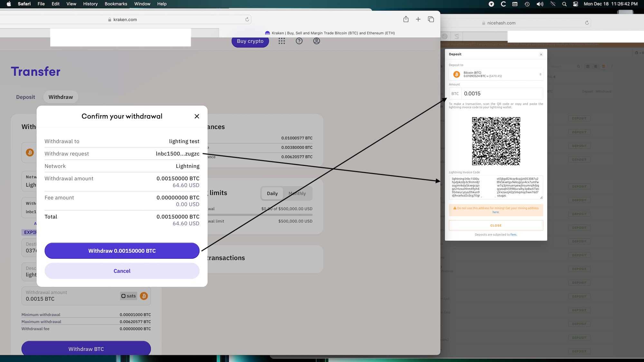The height and width of the screenshot is (362, 644).
Task: Click CLOSE button in Deposit dialog
Action: point(496,226)
